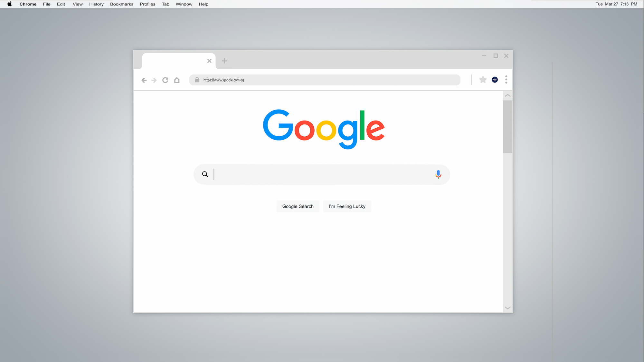Open the History menu

point(96,4)
